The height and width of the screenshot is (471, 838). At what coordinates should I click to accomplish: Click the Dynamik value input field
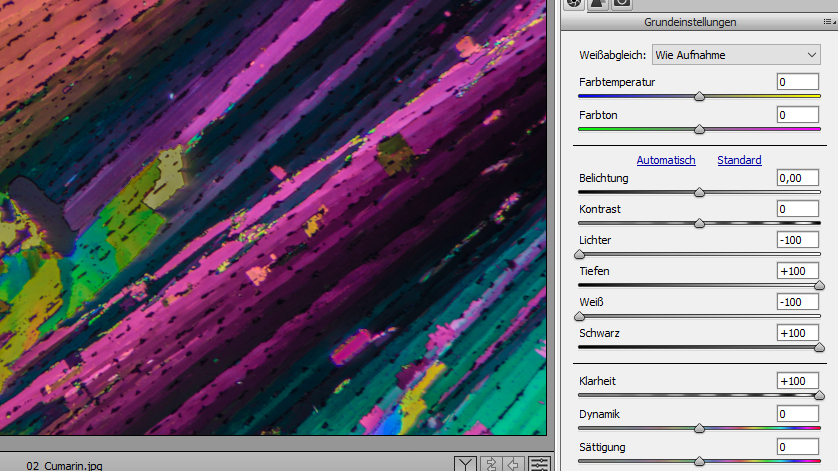pyautogui.click(x=797, y=414)
